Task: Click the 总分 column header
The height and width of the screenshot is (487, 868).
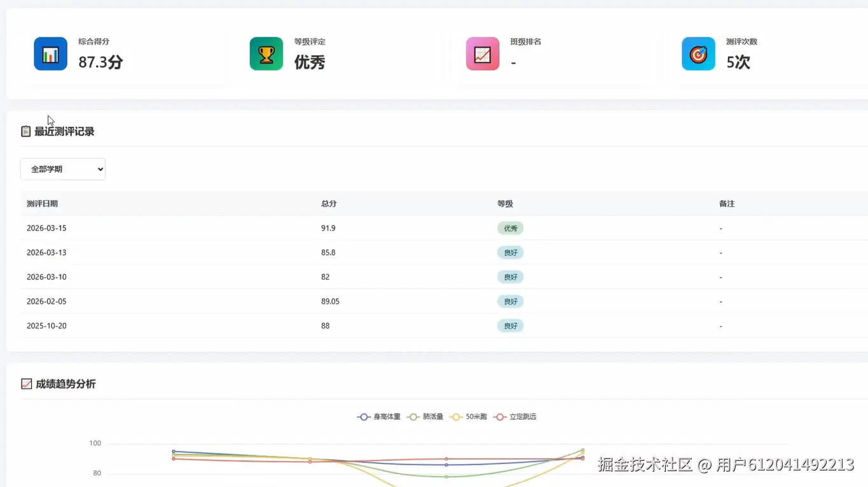Action: 329,204
